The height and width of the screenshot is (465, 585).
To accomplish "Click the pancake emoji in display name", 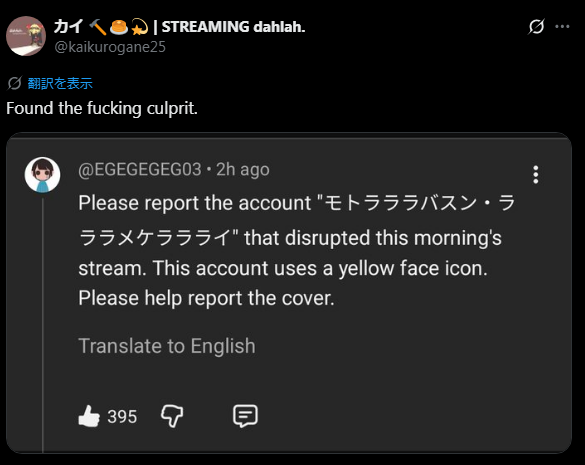I will click(119, 27).
